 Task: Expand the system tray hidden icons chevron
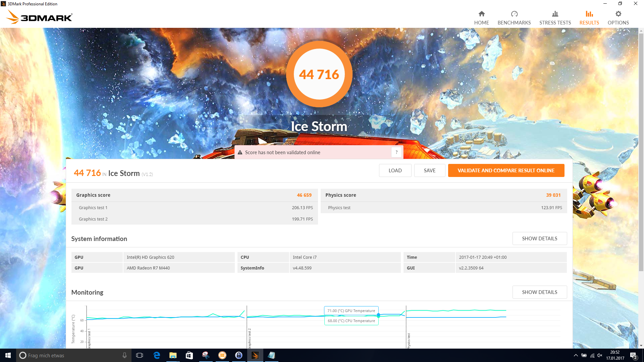pos(576,355)
